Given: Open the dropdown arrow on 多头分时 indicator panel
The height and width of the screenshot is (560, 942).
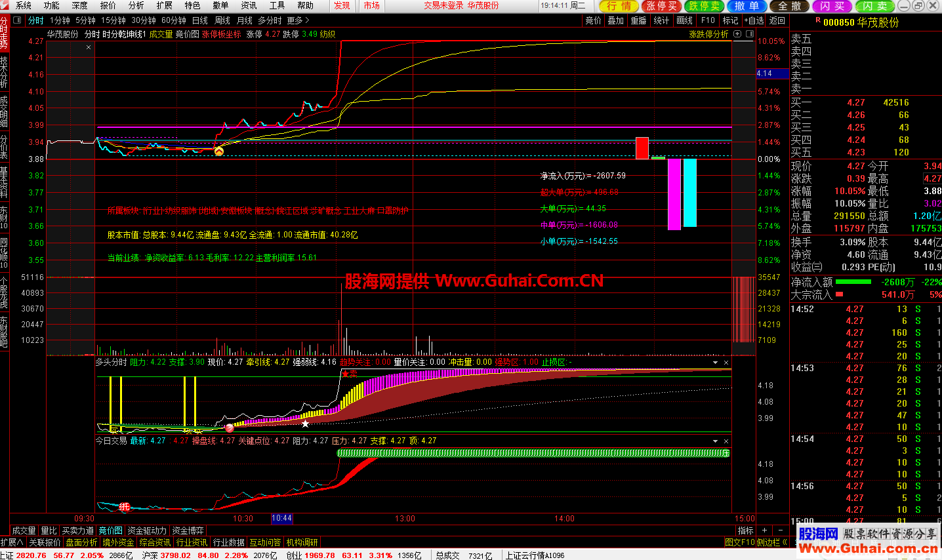Looking at the screenshot, I should coord(715,363).
